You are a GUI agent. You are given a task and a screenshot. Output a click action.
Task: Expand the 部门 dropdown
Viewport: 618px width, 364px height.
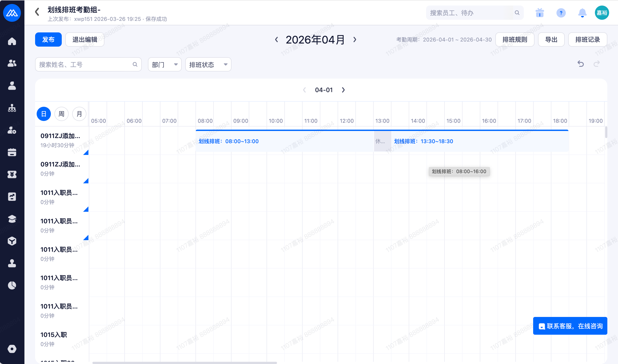pyautogui.click(x=164, y=65)
